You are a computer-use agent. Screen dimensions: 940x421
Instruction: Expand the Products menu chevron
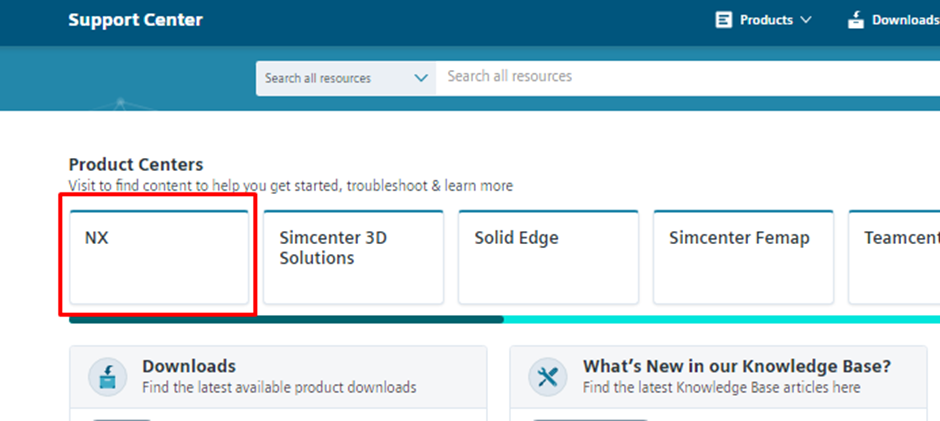pos(805,20)
